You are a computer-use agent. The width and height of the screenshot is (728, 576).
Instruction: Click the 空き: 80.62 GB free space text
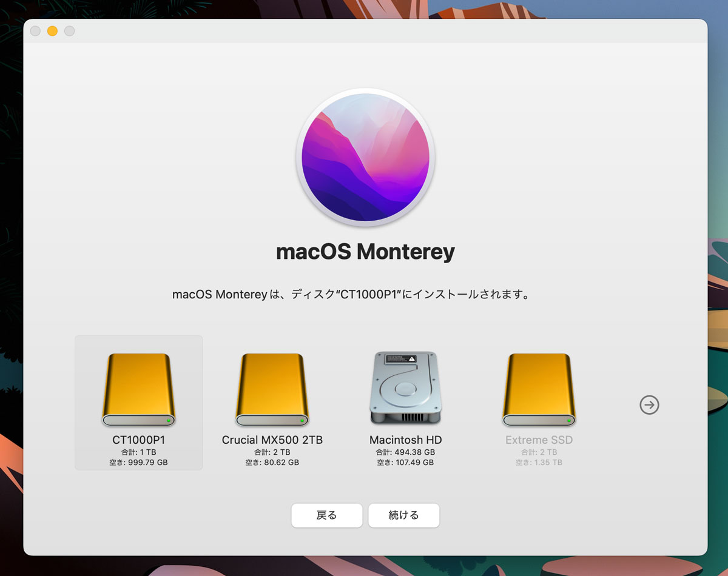pyautogui.click(x=272, y=463)
